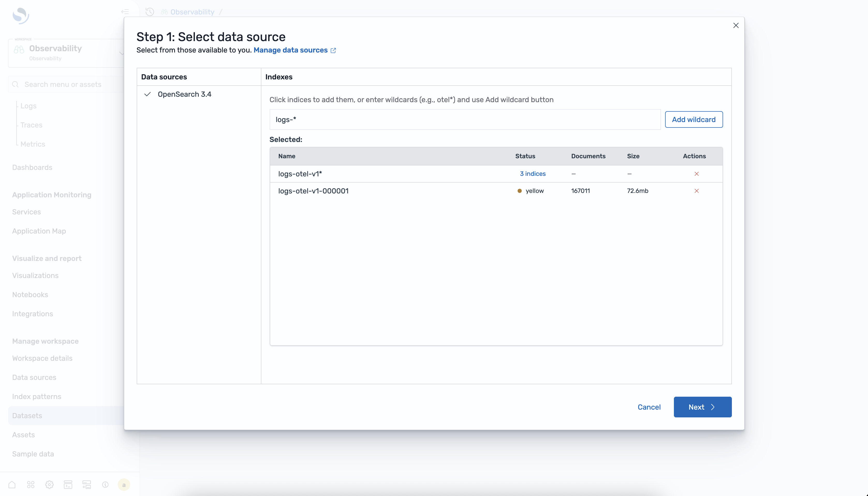
Task: Open the Observability workspace switcher chevron
Action: coord(122,53)
